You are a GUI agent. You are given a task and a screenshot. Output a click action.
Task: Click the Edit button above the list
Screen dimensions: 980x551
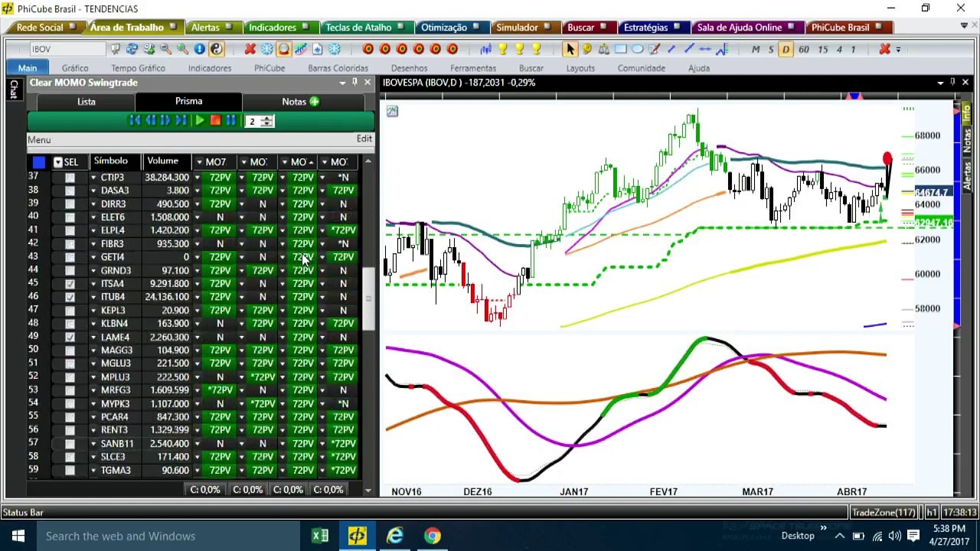[x=364, y=139]
